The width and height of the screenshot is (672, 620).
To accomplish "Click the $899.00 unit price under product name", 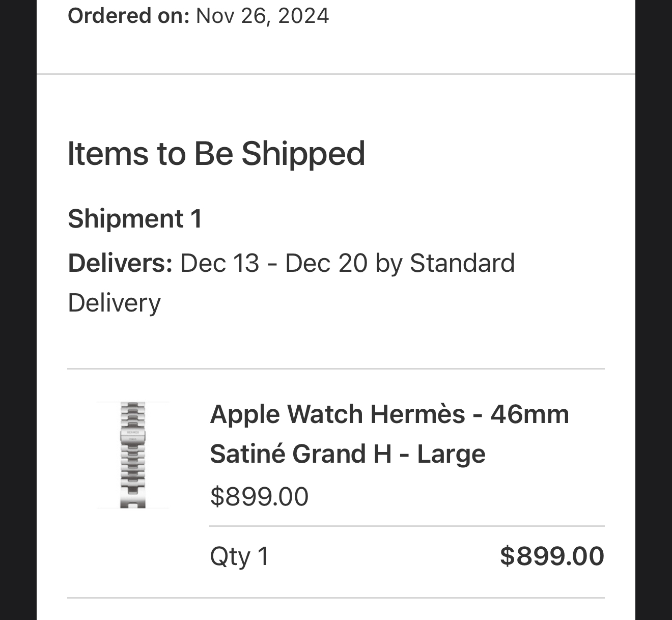I will tap(259, 496).
